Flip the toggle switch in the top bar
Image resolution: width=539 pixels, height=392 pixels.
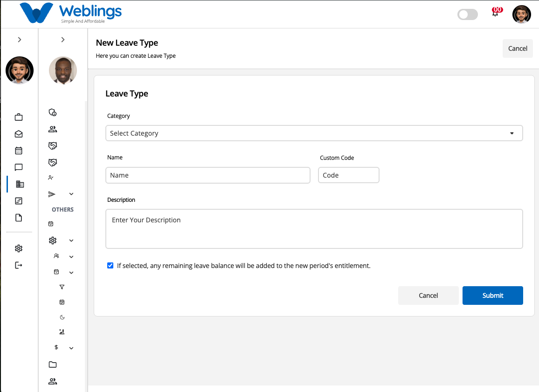[x=468, y=14]
